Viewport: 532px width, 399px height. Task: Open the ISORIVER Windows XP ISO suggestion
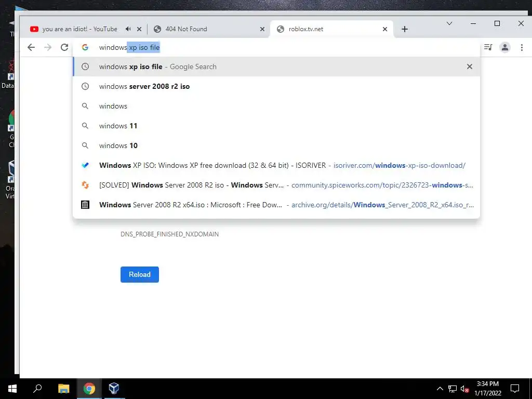point(276,165)
